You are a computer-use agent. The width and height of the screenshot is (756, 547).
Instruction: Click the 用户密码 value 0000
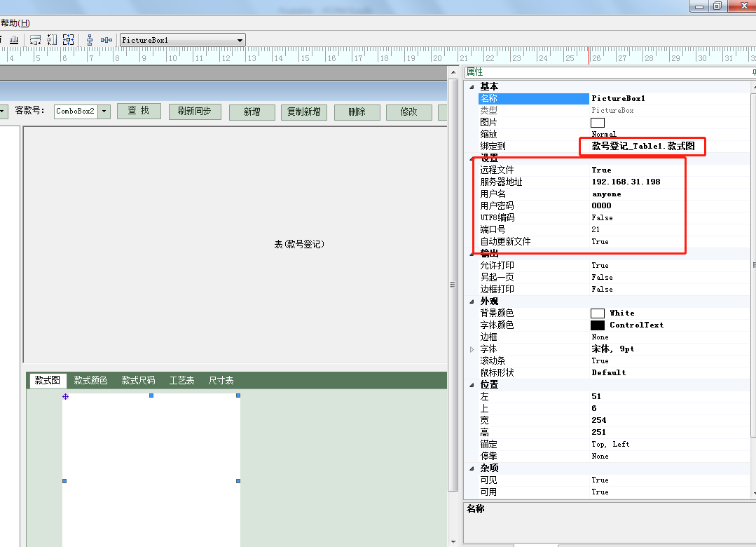point(601,205)
